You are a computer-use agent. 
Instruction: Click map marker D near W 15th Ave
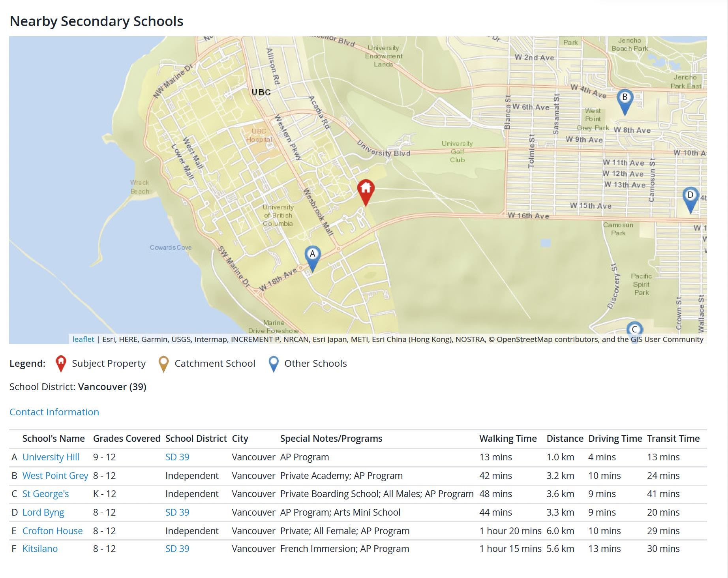(x=690, y=197)
